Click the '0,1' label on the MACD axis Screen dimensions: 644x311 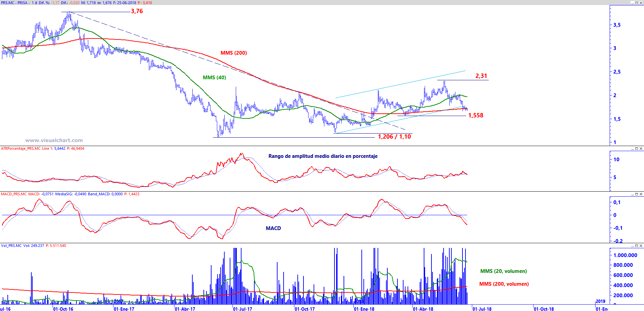tap(617, 202)
